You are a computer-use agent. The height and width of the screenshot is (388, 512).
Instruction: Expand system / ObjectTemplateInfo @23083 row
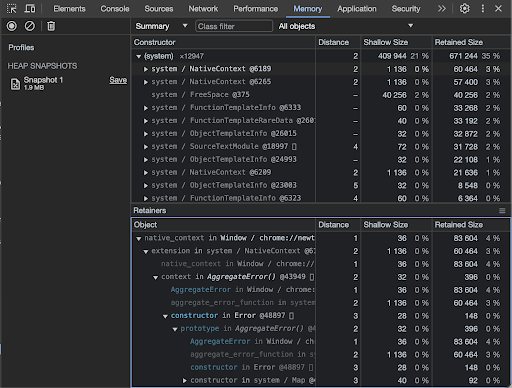point(146,186)
